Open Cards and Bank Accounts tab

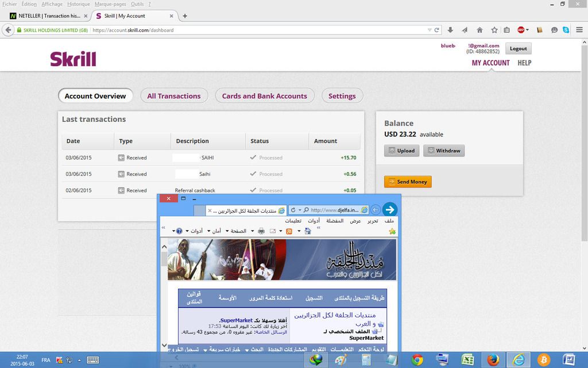click(x=264, y=96)
